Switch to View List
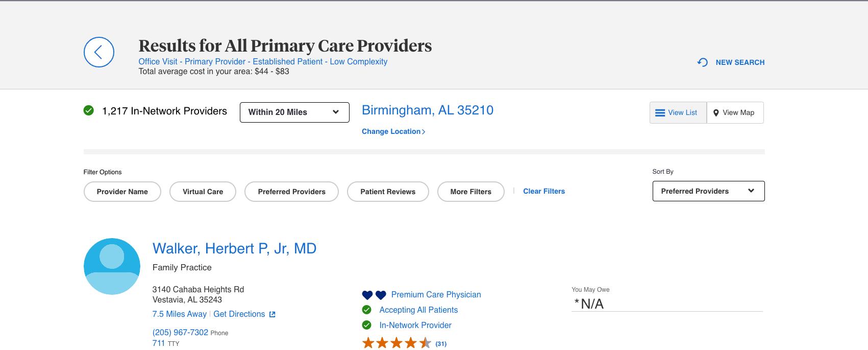Screen dimensions: 868x350 [x=677, y=112]
